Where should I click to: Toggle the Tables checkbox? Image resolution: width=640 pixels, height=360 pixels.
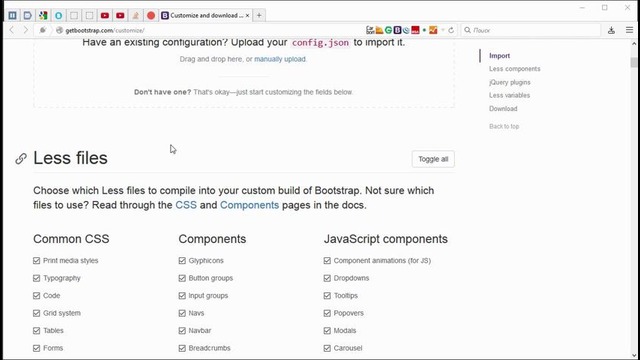click(36, 331)
